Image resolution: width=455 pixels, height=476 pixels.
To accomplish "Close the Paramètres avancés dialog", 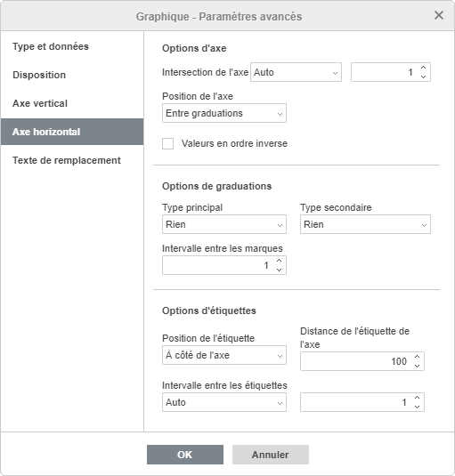I will point(439,15).
